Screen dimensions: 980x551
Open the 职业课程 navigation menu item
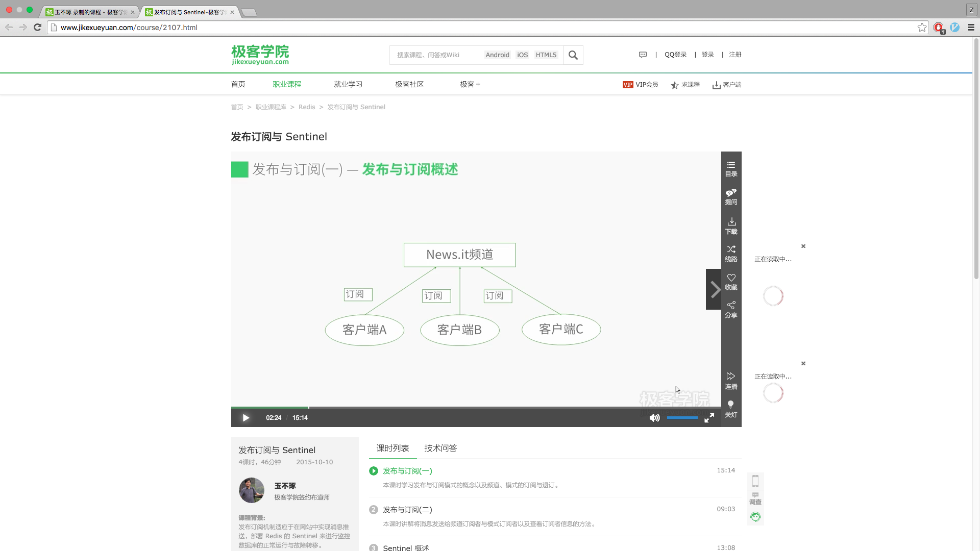point(287,84)
